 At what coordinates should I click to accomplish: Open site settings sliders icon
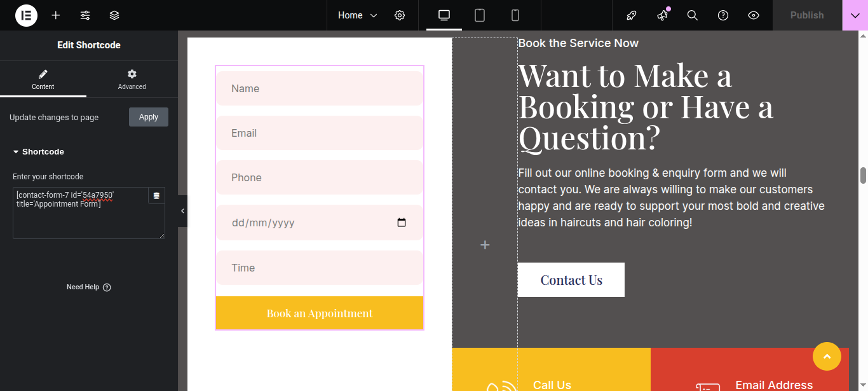(85, 15)
